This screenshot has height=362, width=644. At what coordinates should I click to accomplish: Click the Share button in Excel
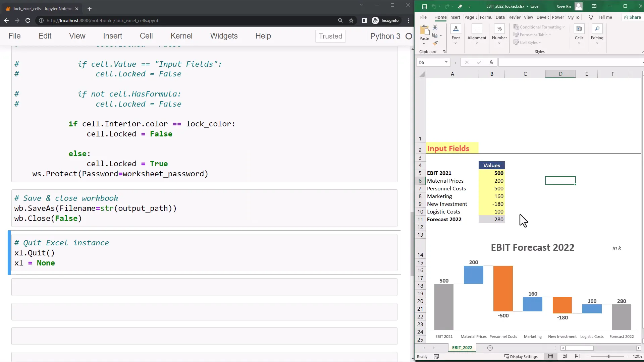pos(632,17)
